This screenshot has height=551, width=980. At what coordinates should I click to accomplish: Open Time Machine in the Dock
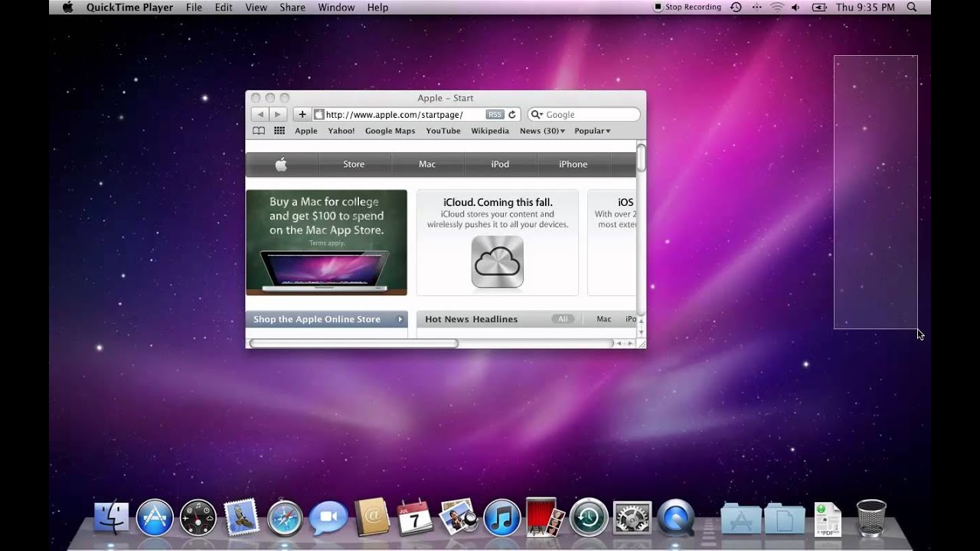pos(589,518)
